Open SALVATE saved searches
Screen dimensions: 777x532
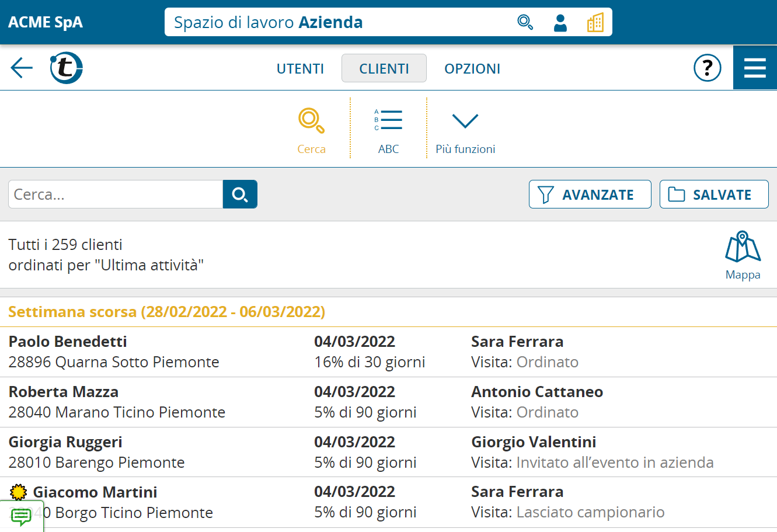(x=713, y=194)
